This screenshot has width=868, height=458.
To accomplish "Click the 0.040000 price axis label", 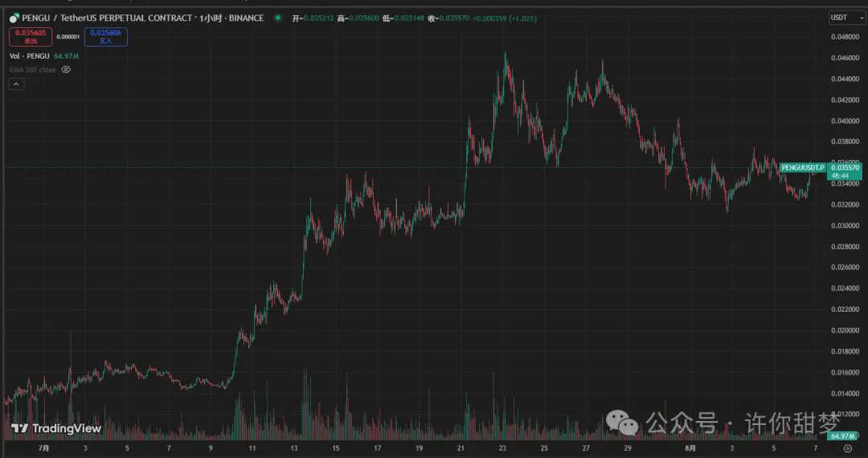I will coord(845,121).
